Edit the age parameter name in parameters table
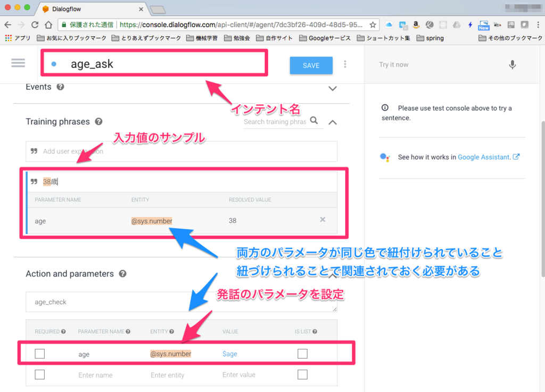This screenshot has height=392, width=545. 84,354
